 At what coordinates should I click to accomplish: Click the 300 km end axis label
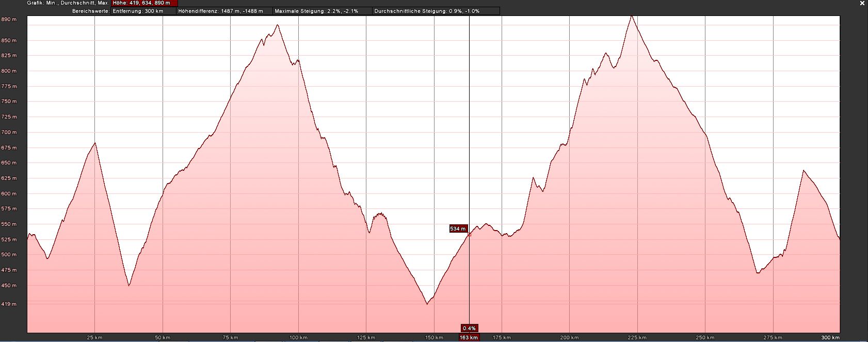[x=830, y=338]
